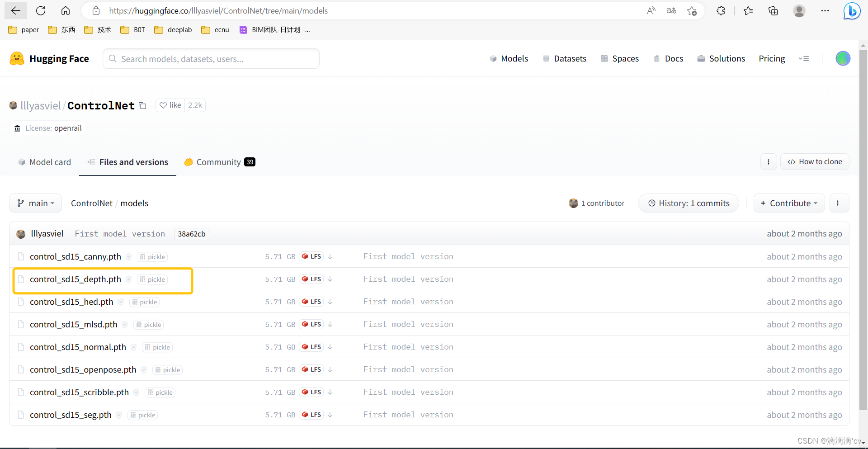Open the pickle badge for control_sd15_openpose.pth

(167, 370)
